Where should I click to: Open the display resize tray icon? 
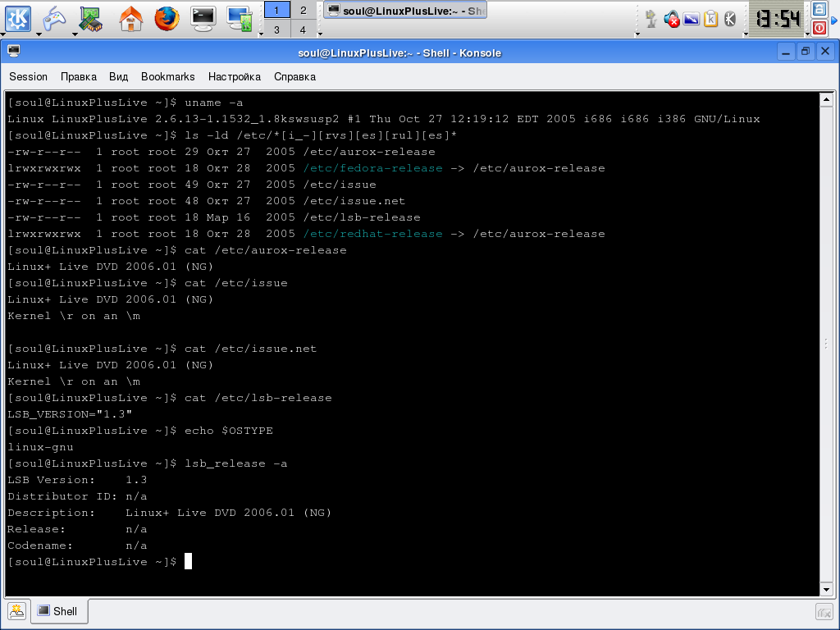691,20
